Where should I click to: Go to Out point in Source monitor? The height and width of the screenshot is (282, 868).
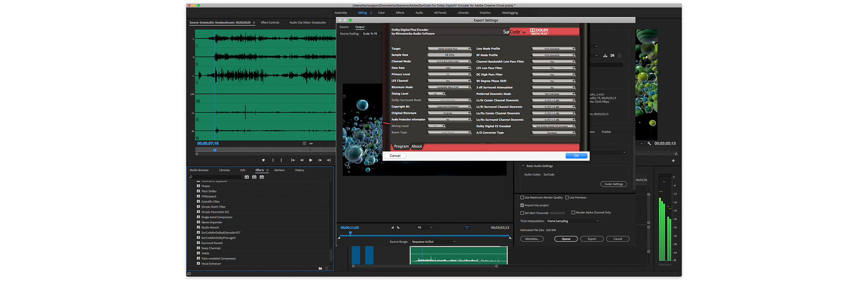pos(329,160)
